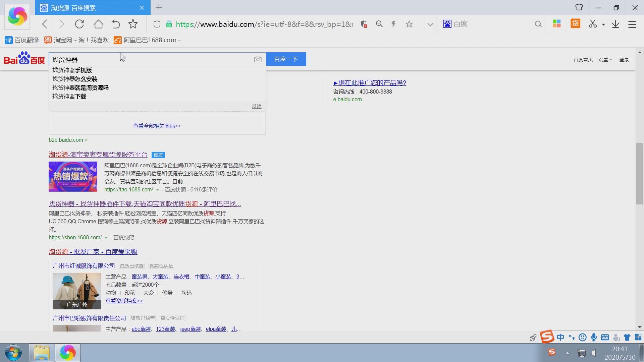This screenshot has height=362, width=644.
Task: Go to browser home page icon
Action: click(98, 24)
